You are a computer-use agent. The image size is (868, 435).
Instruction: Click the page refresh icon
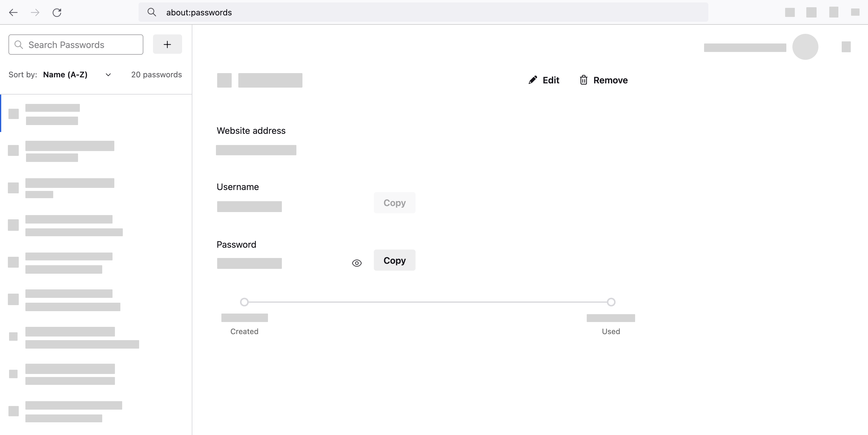(57, 12)
